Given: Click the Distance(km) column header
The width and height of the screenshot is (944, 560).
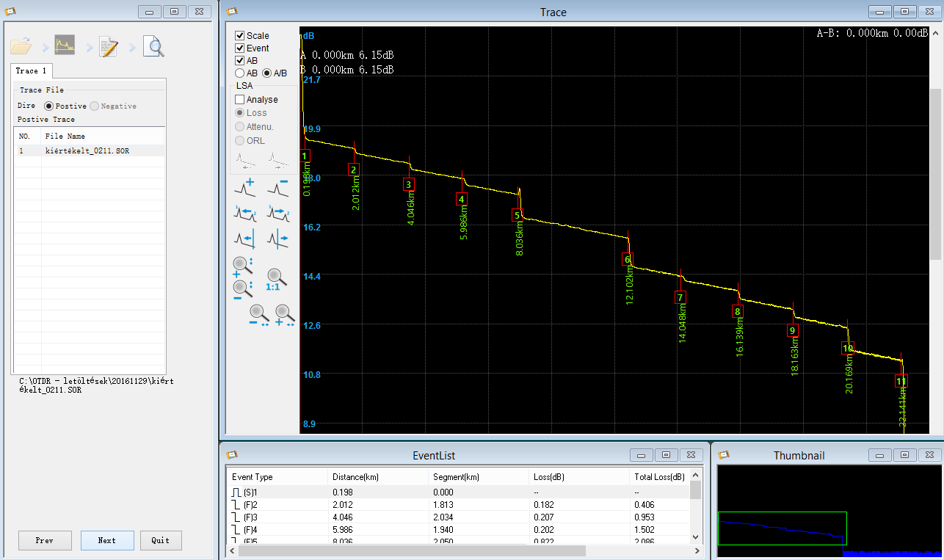Looking at the screenshot, I should click(x=378, y=476).
